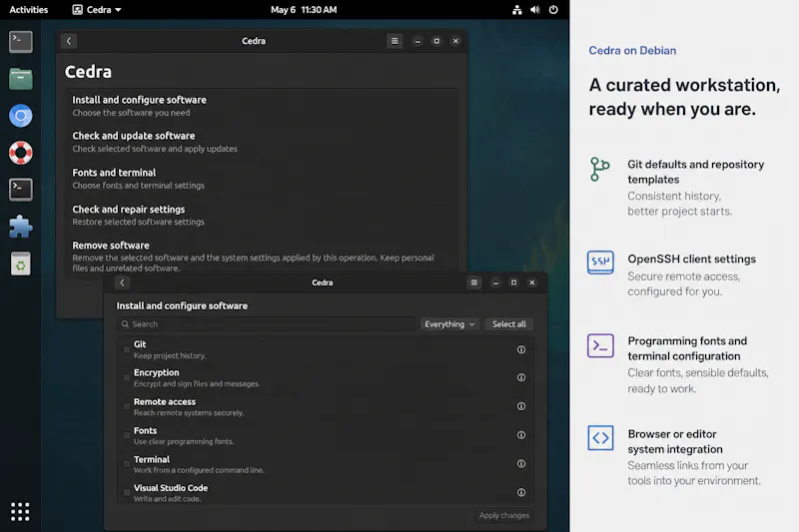The height and width of the screenshot is (532, 799).
Task: Open Fonts and terminal settings
Action: click(261, 179)
